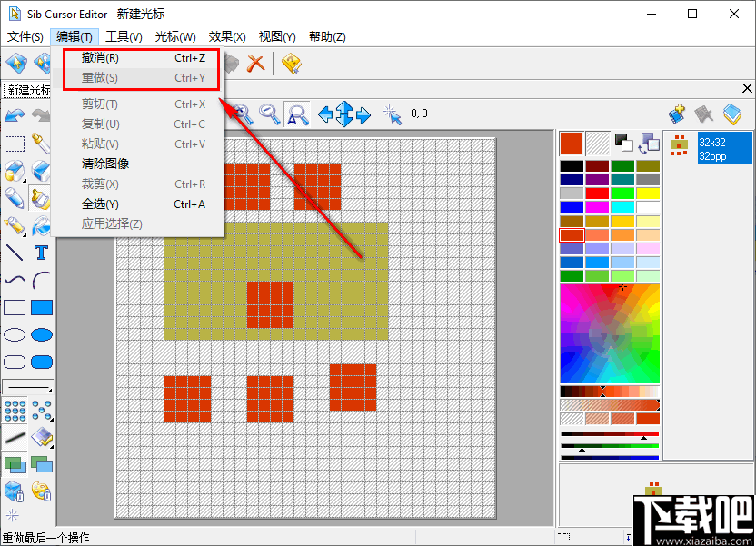Click the curve drawing tool
Image resolution: width=756 pixels, height=546 pixels.
tap(15, 280)
